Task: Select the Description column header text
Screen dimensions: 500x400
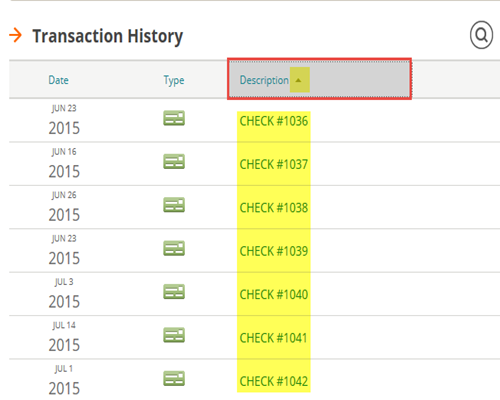Action: pos(264,80)
